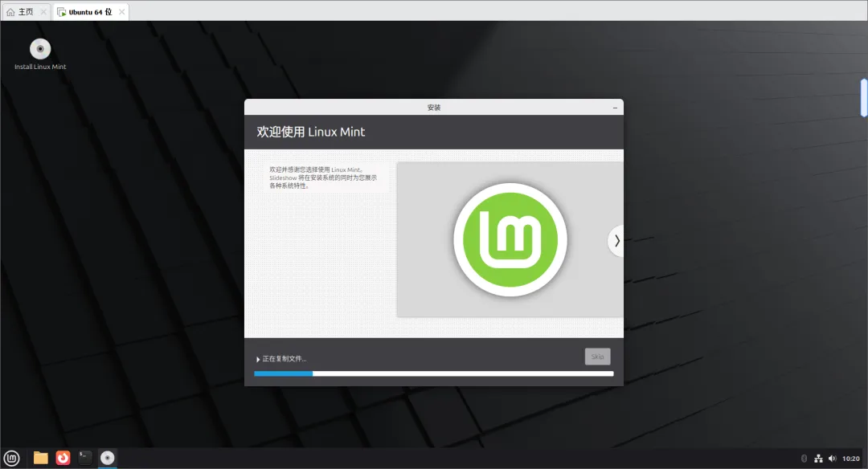Image resolution: width=868 pixels, height=469 pixels.
Task: Click the Skip button in installer
Action: (597, 357)
